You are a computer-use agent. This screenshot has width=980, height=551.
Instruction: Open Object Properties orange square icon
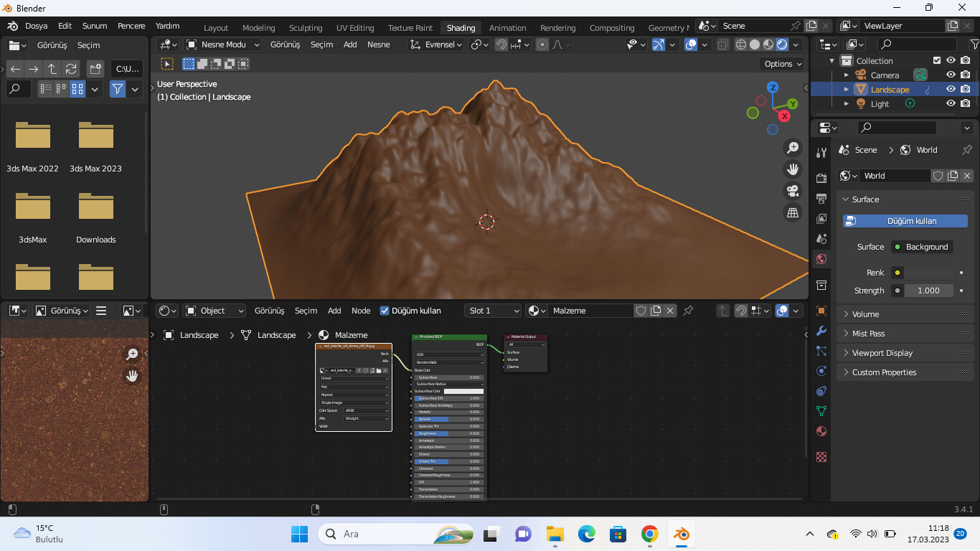tap(821, 309)
